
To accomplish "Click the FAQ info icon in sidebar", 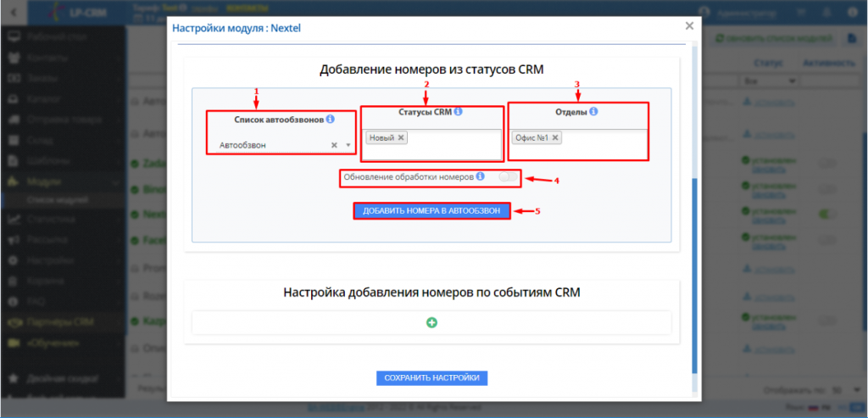I will tap(14, 302).
